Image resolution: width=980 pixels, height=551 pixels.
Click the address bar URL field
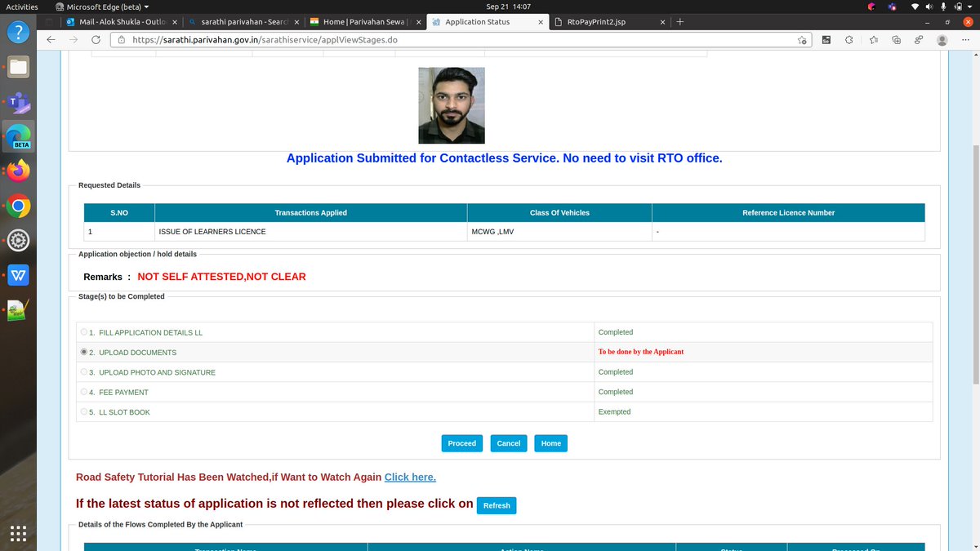tap(461, 39)
